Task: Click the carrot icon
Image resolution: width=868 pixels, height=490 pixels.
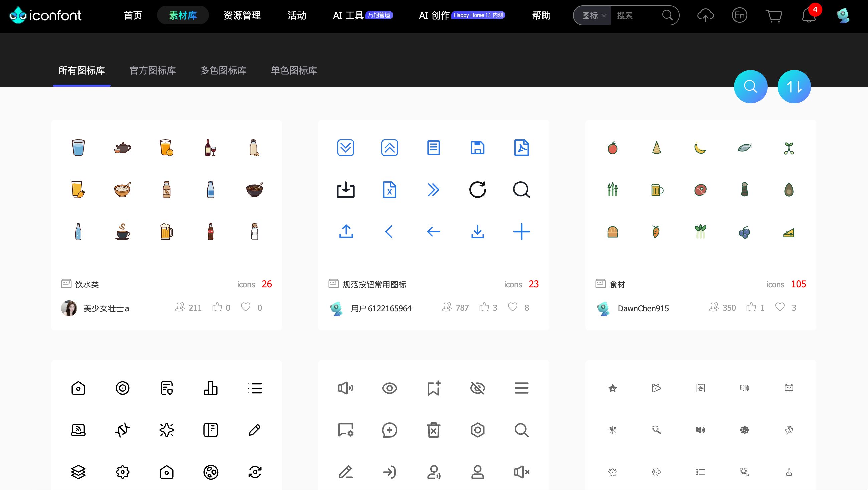Action: point(656,232)
